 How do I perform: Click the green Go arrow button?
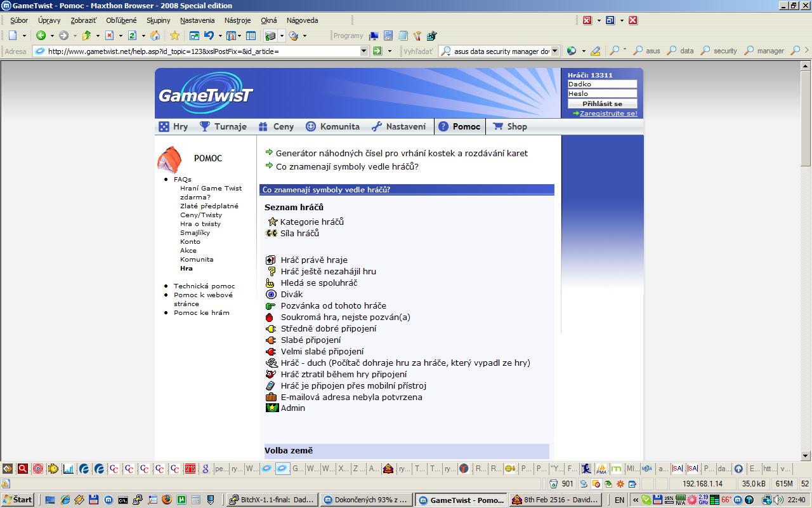click(377, 51)
